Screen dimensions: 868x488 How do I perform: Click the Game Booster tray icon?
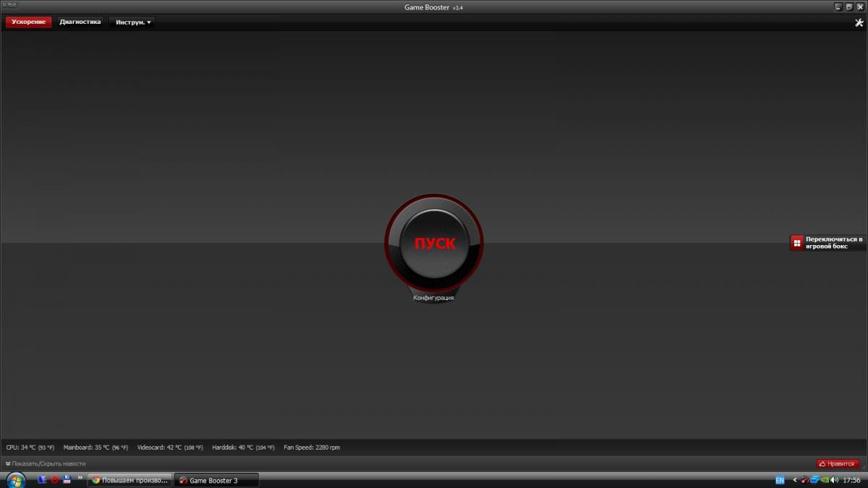coord(805,480)
